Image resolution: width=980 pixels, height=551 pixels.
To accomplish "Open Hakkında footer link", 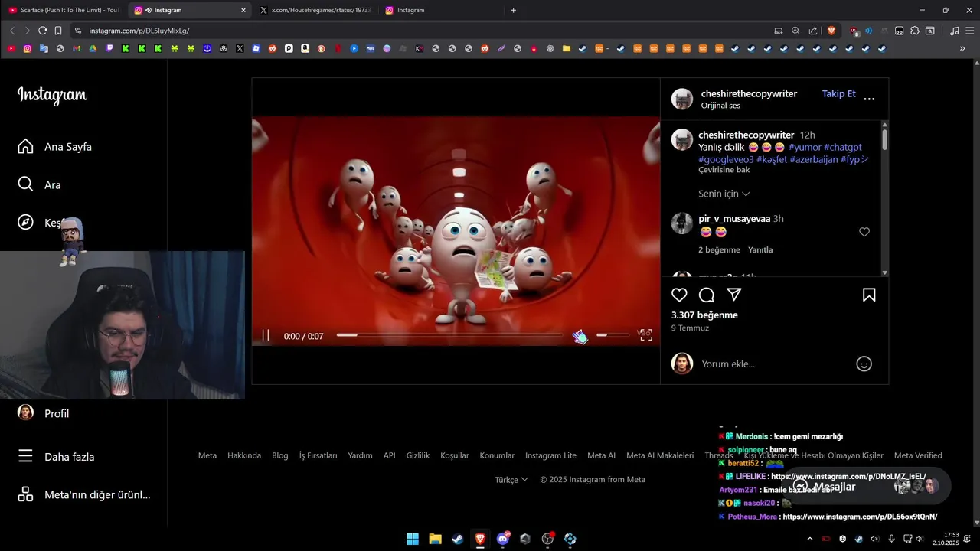I will pyautogui.click(x=244, y=455).
